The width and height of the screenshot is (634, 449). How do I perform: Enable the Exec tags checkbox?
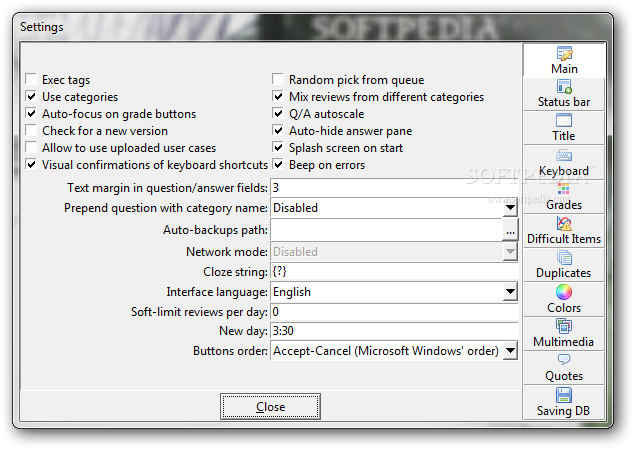(x=31, y=78)
